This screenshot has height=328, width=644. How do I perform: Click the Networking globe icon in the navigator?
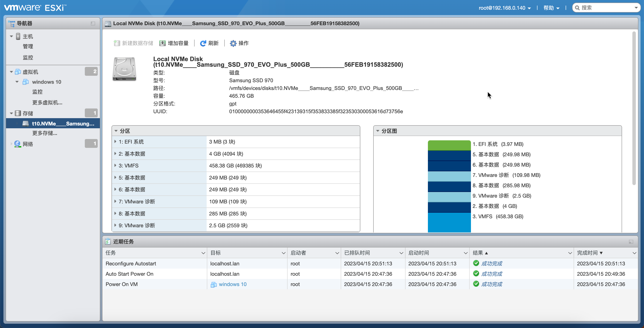click(17, 144)
